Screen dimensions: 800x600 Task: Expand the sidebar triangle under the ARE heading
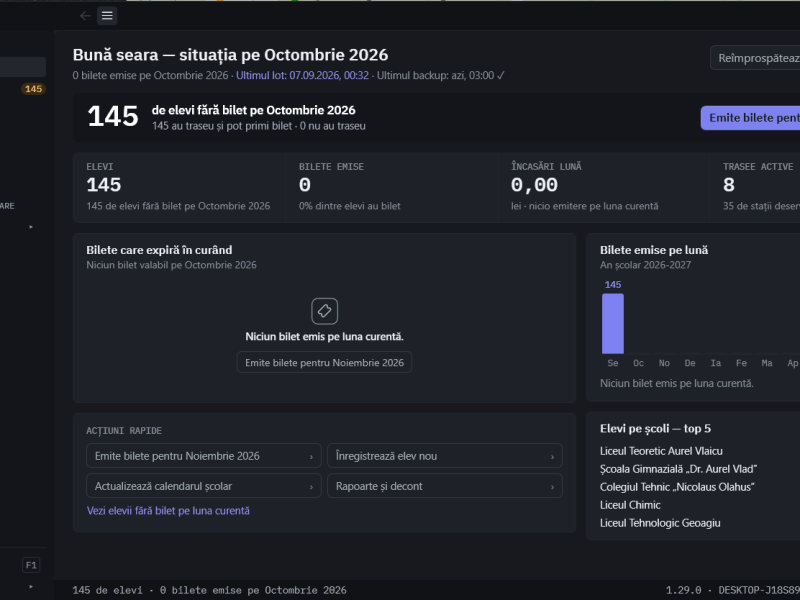coord(31,227)
